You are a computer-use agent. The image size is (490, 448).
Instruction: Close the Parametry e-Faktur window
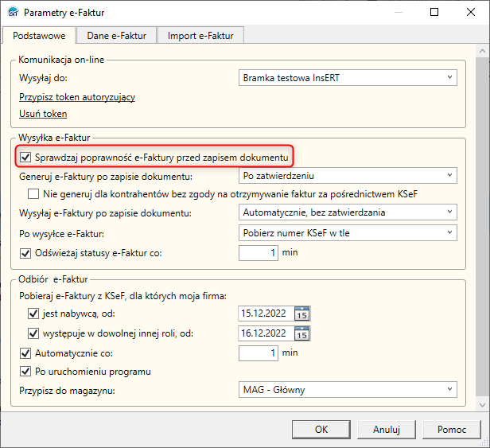tap(471, 13)
